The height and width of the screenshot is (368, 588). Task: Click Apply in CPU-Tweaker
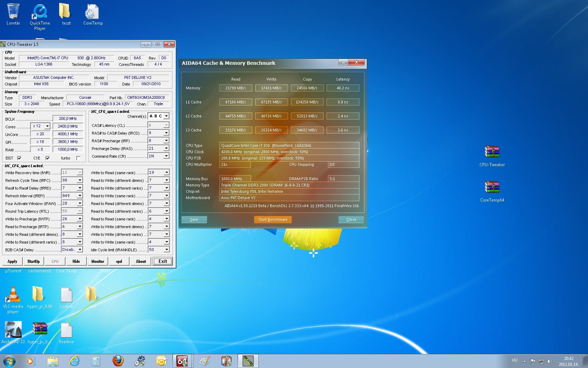tap(12, 261)
